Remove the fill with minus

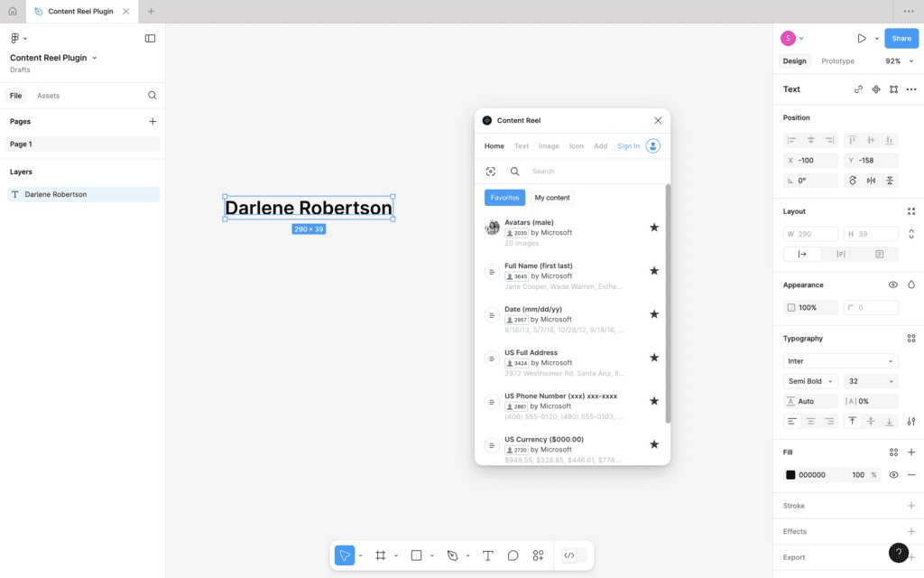tap(911, 475)
